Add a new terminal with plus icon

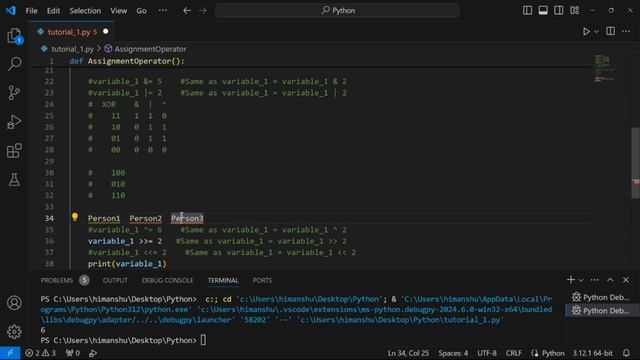tap(571, 280)
